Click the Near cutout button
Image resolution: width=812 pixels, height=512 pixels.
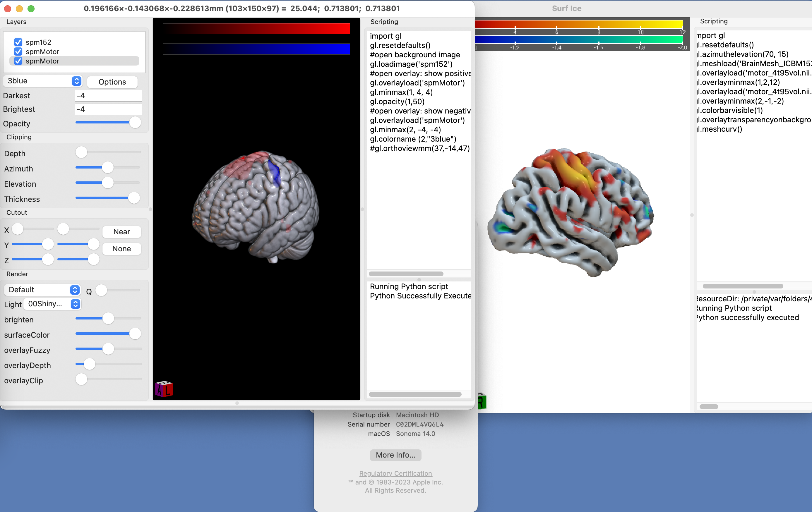click(121, 231)
